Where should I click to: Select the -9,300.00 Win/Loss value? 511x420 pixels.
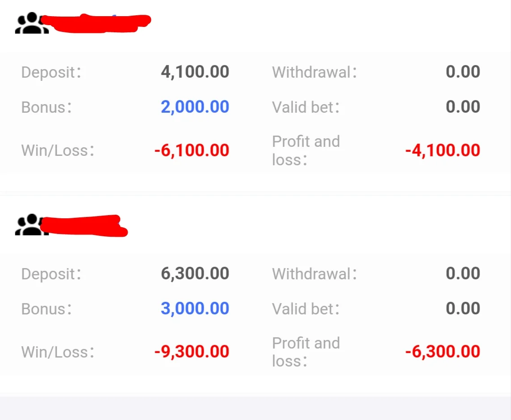pyautogui.click(x=191, y=352)
